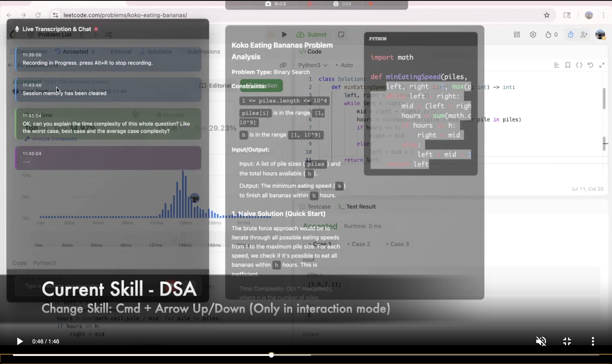Go back using browser back arrow
The height and width of the screenshot is (364, 612).
(x=9, y=15)
